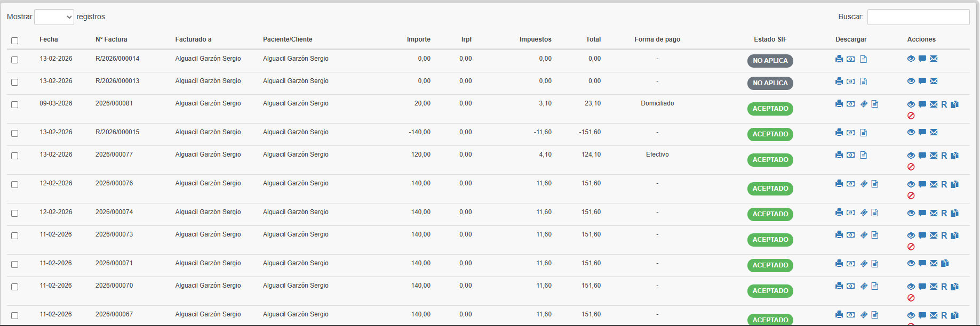The image size is (980, 326).
Task: Click the NO APLICA badge for R/2026/000013
Action: click(x=770, y=83)
